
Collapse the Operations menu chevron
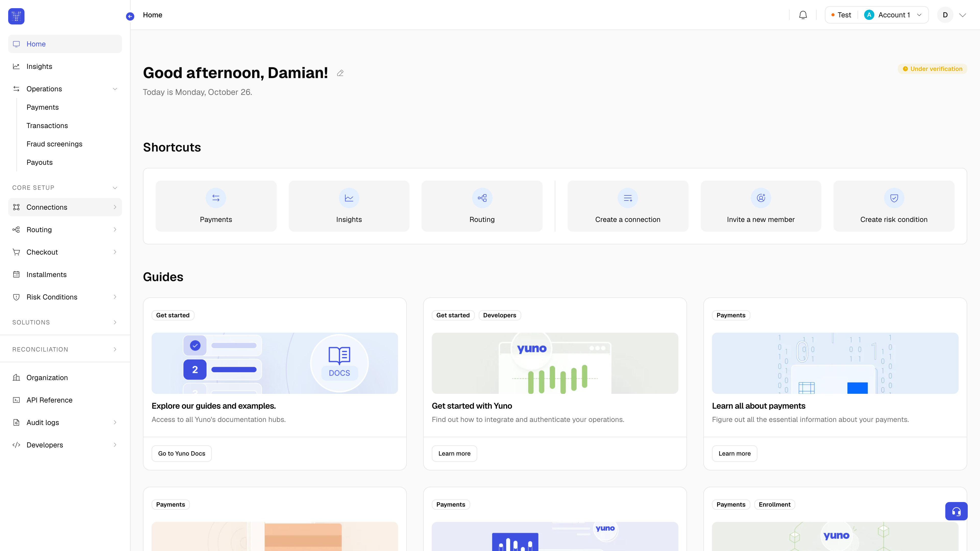pos(115,89)
